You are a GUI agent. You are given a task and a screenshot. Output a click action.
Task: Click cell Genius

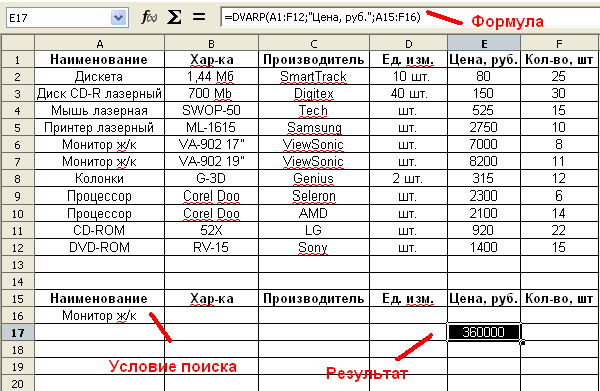point(314,179)
